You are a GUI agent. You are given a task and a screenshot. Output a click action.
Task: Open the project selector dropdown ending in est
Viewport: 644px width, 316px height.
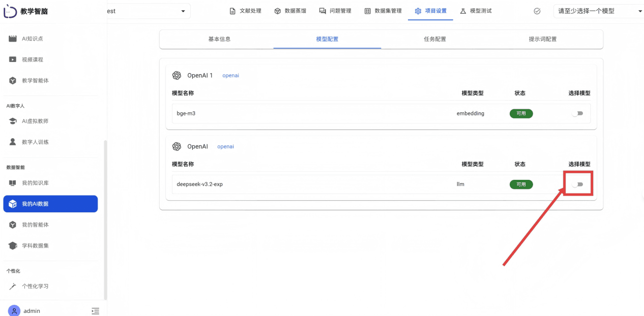tap(149, 11)
